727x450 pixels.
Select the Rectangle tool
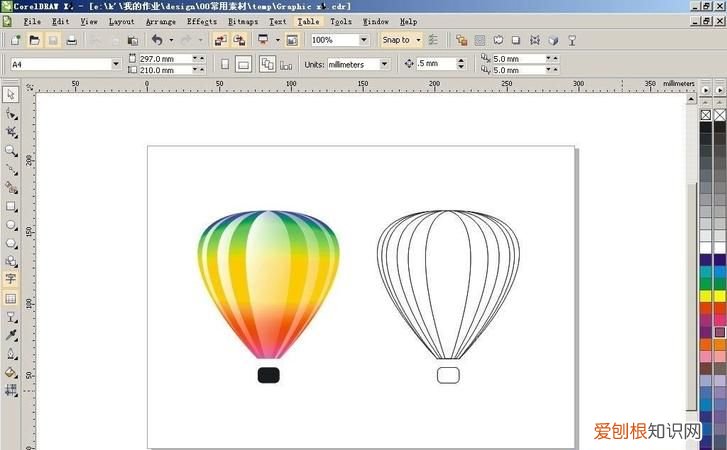pos(11,206)
